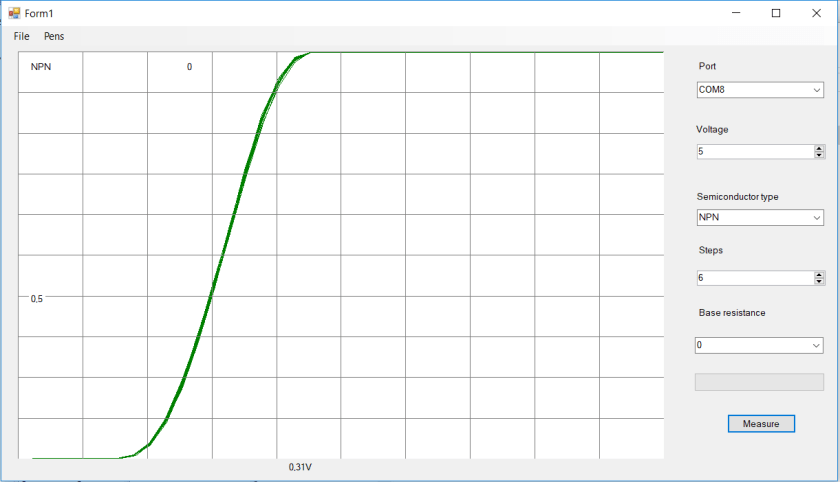The width and height of the screenshot is (840, 482).
Task: Click the 0,31V label below the graph
Action: pyautogui.click(x=300, y=467)
